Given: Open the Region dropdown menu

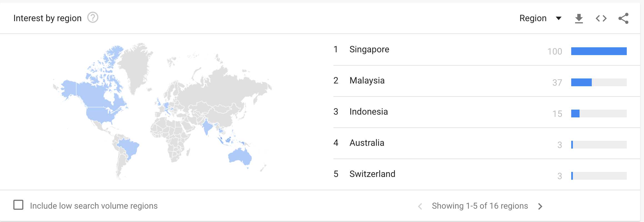Looking at the screenshot, I should tap(540, 18).
